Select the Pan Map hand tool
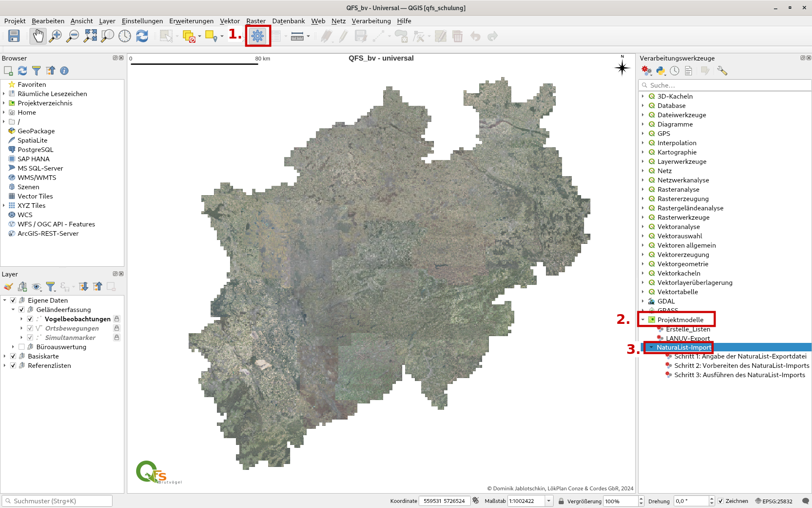This screenshot has width=812, height=508. 38,36
